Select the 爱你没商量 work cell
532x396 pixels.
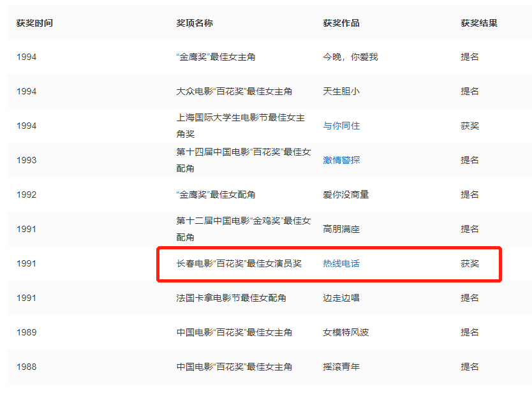click(346, 194)
